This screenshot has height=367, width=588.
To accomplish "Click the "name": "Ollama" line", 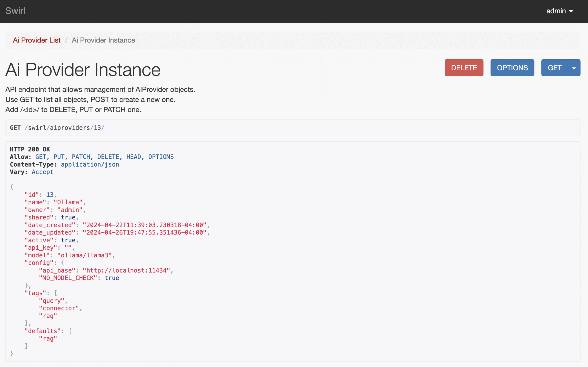I will click(x=55, y=202).
